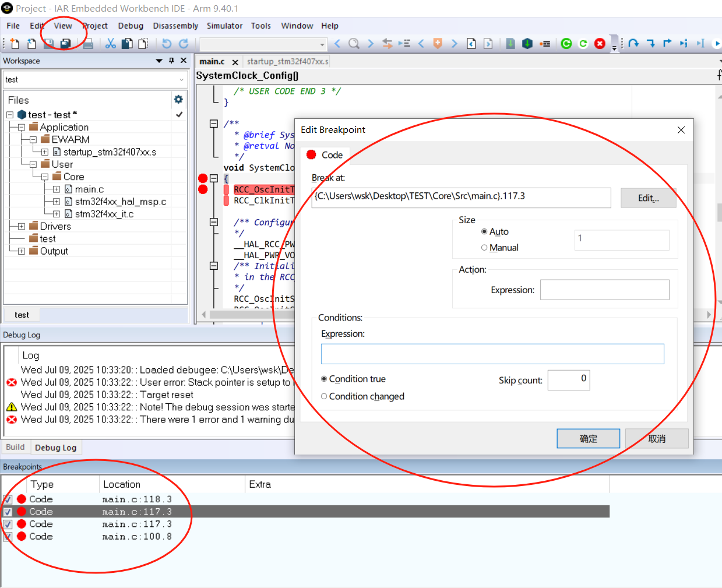Select the Manual size radio button
Viewport: 722px width, 588px height.
[x=484, y=248]
